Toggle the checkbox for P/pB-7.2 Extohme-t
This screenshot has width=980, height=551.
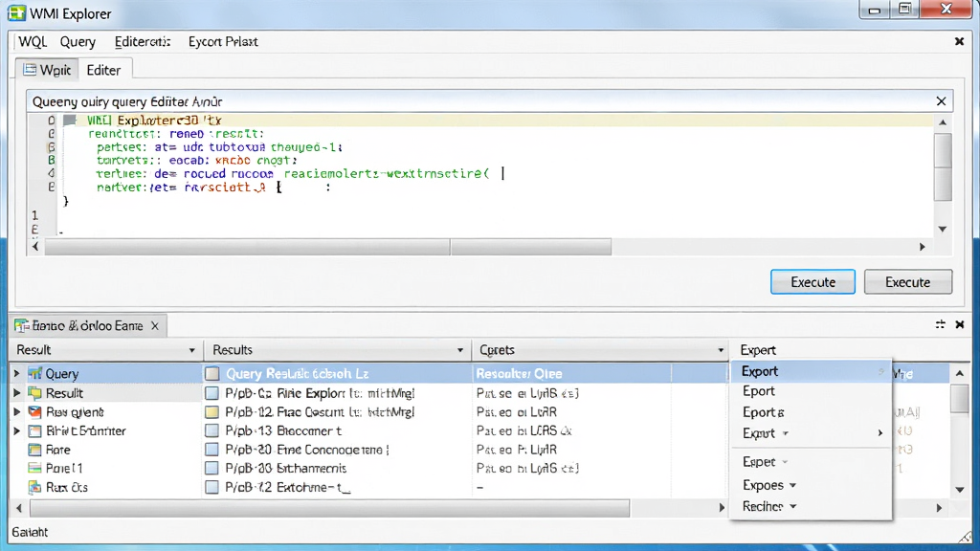tap(212, 487)
